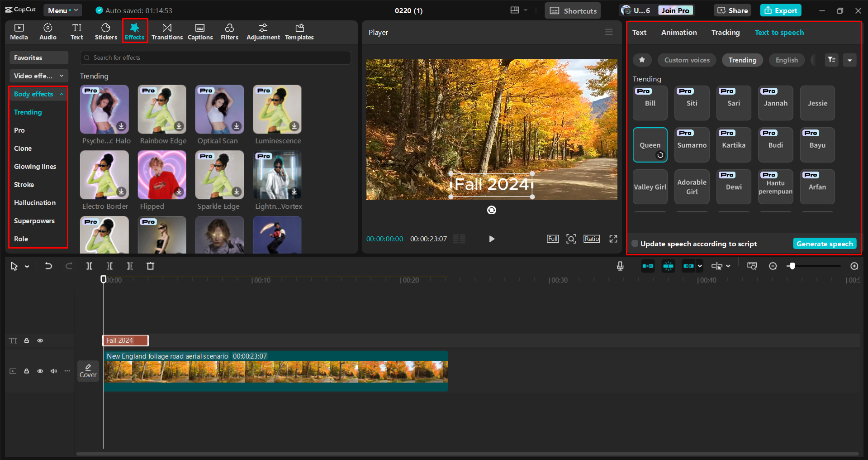
Task: Undo the last action
Action: 48,266
